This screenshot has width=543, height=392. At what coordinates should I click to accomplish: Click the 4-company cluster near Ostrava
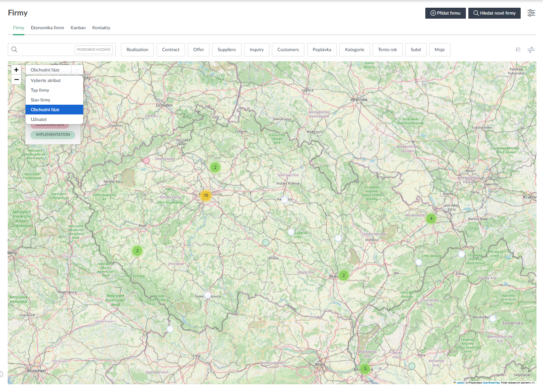[x=431, y=219]
